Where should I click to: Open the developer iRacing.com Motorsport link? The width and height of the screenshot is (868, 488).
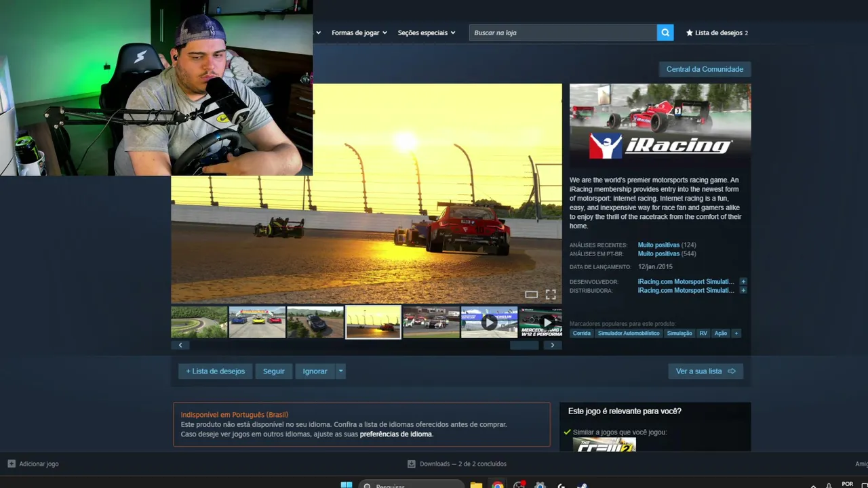[686, 281]
